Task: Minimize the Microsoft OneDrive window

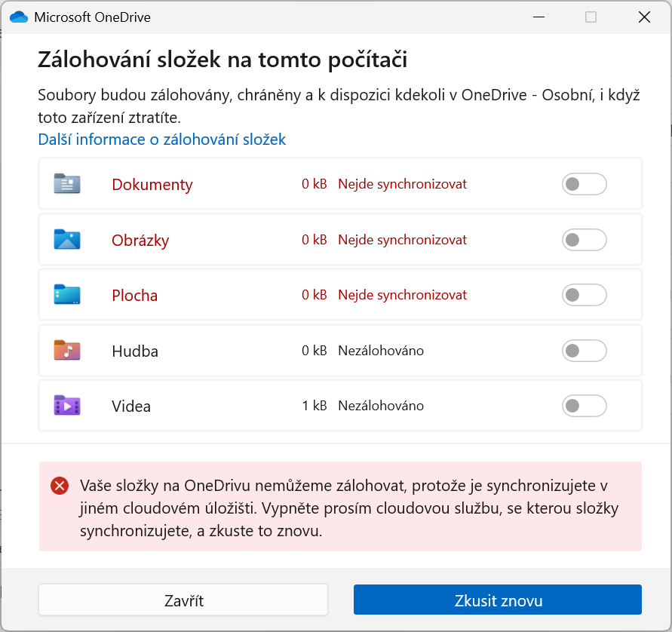Action: pyautogui.click(x=539, y=17)
